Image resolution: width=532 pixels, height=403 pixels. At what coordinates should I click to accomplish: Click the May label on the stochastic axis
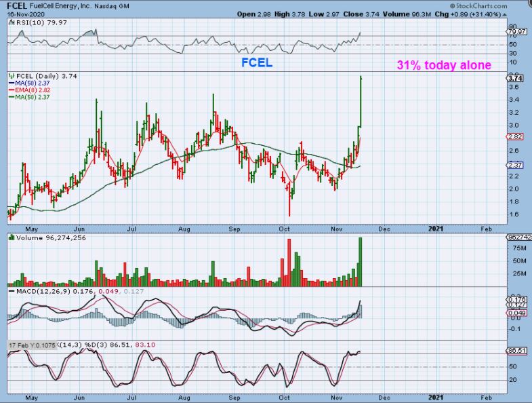pyautogui.click(x=32, y=398)
